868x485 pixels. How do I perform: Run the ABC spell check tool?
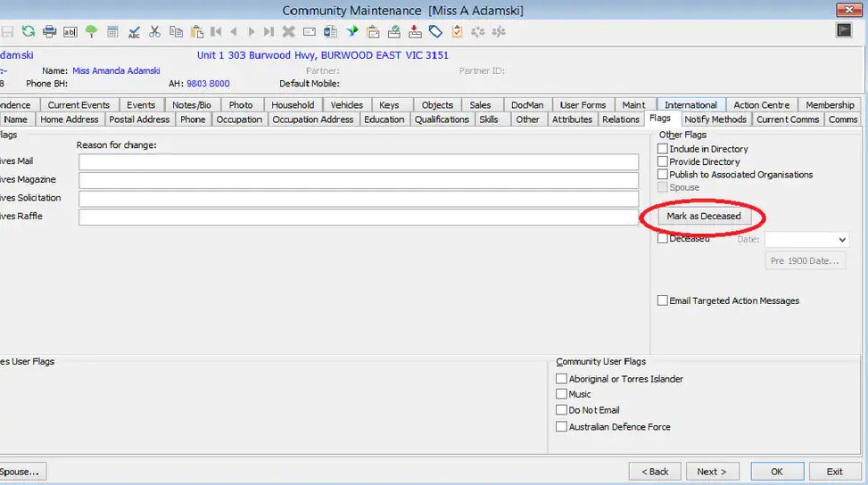coord(134,32)
